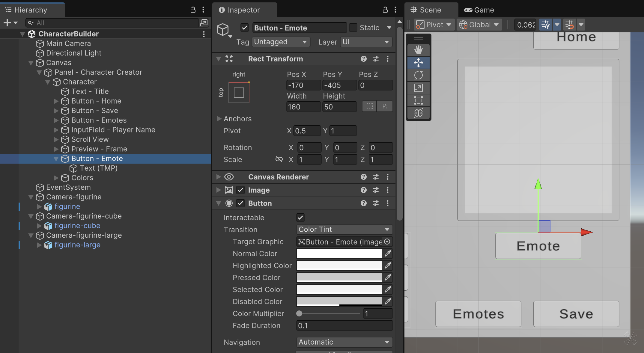Select the Hand view tool
Viewport: 644px width, 353px height.
tap(418, 50)
